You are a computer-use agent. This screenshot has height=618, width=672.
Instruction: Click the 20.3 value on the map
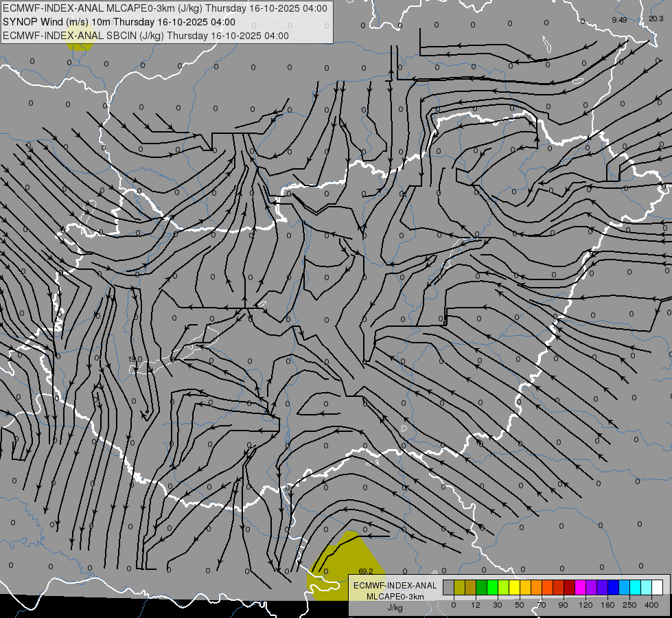click(656, 19)
